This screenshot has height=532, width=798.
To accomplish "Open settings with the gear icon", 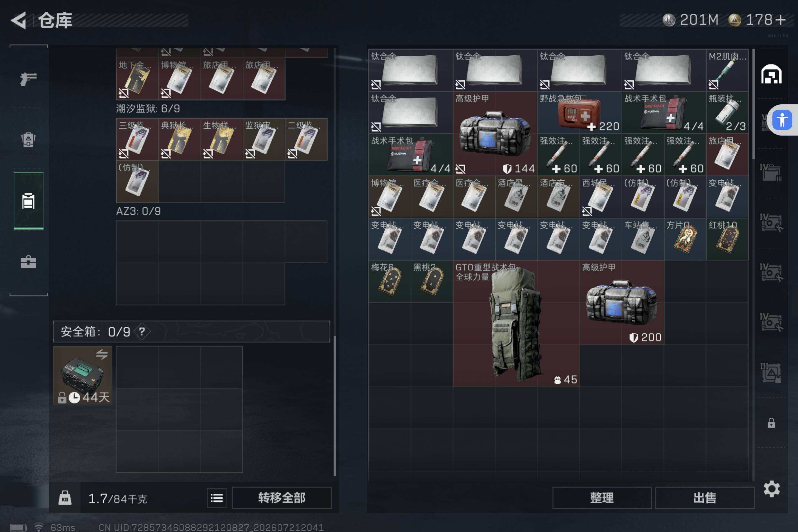I will click(771, 489).
